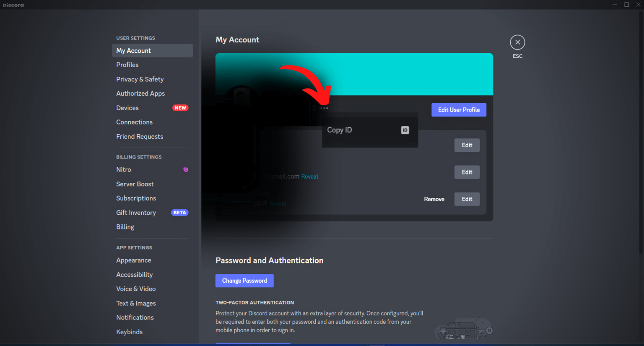Screen dimensions: 644x346
Task: Open Text & Images settings
Action: (x=136, y=303)
